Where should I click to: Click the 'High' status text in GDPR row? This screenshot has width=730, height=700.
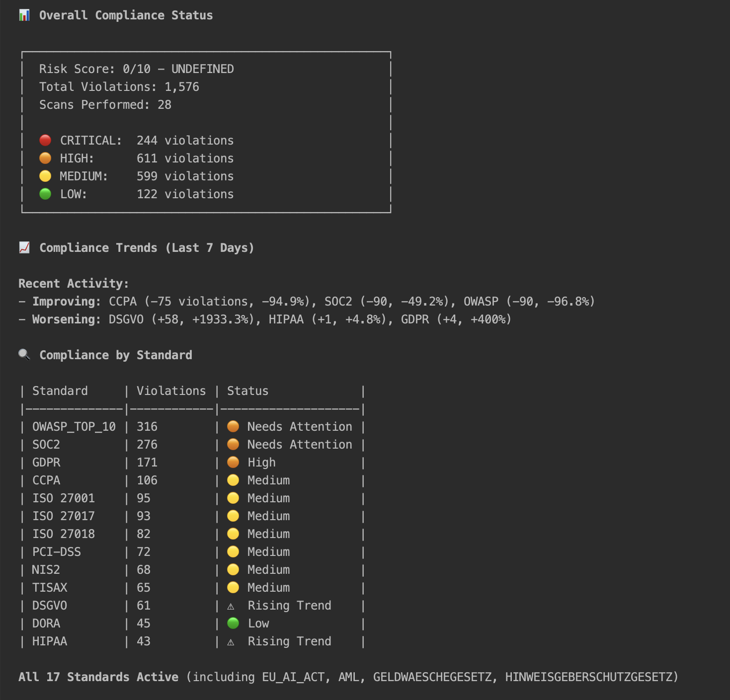(x=262, y=463)
